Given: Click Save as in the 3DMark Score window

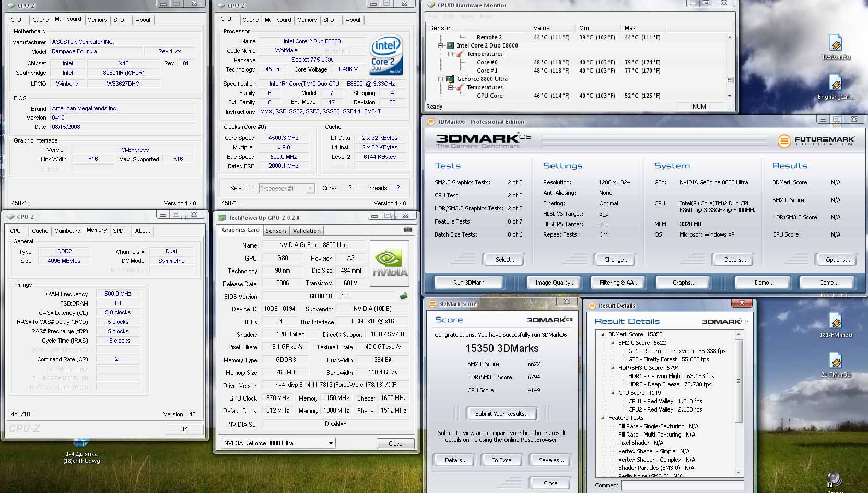Looking at the screenshot, I should coord(552,460).
